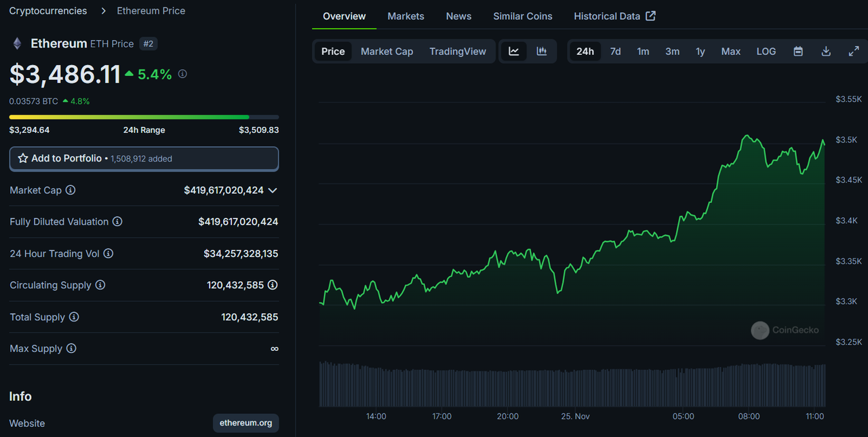This screenshot has width=868, height=437.
Task: Click the Ethereum Price breadcrumb
Action: pos(151,11)
